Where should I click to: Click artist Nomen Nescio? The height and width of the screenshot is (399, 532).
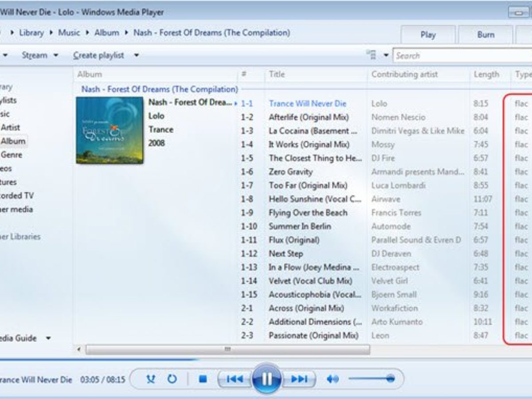(398, 117)
